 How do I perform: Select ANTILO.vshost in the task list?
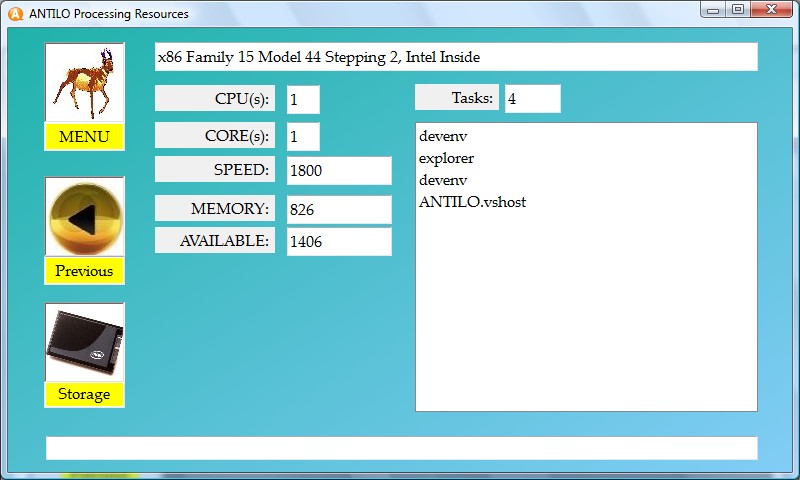coord(472,202)
